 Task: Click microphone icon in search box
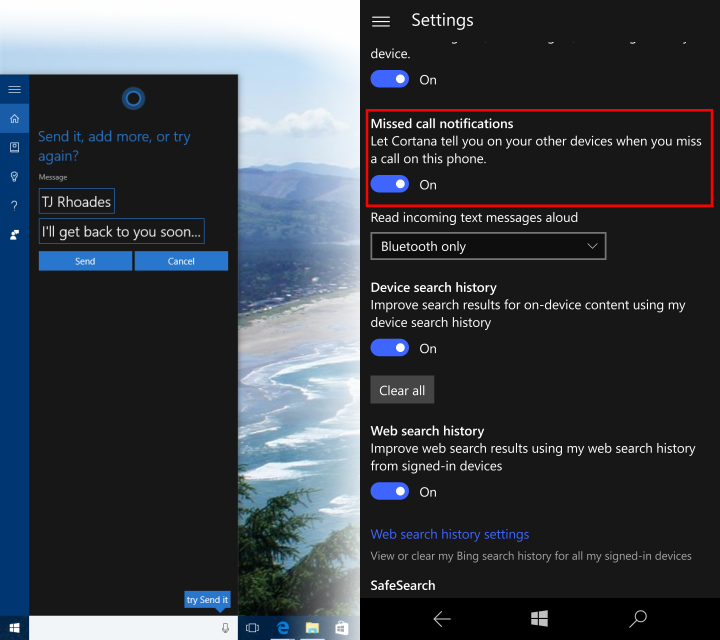225,628
